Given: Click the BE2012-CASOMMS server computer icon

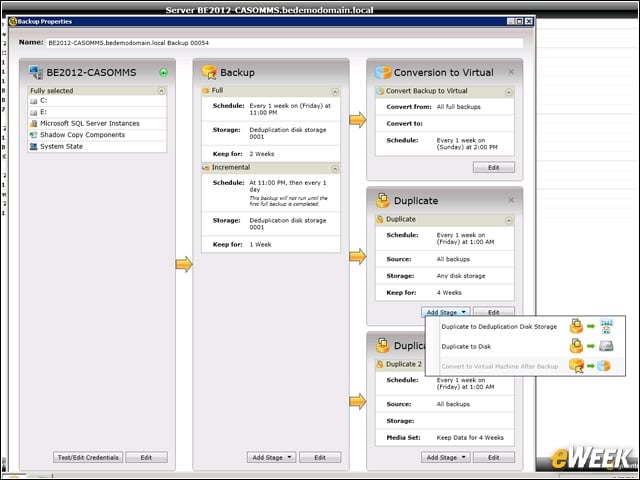Looking at the screenshot, I should (36, 72).
